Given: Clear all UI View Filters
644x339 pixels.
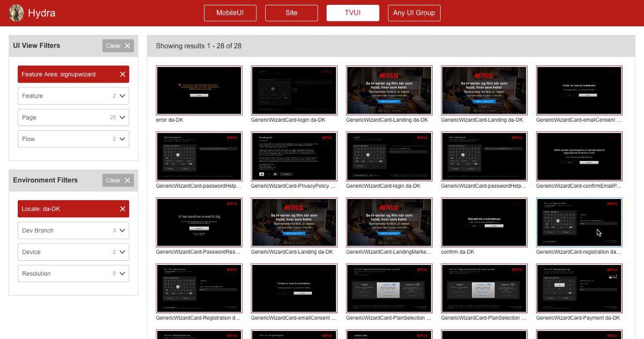Looking at the screenshot, I should (118, 46).
